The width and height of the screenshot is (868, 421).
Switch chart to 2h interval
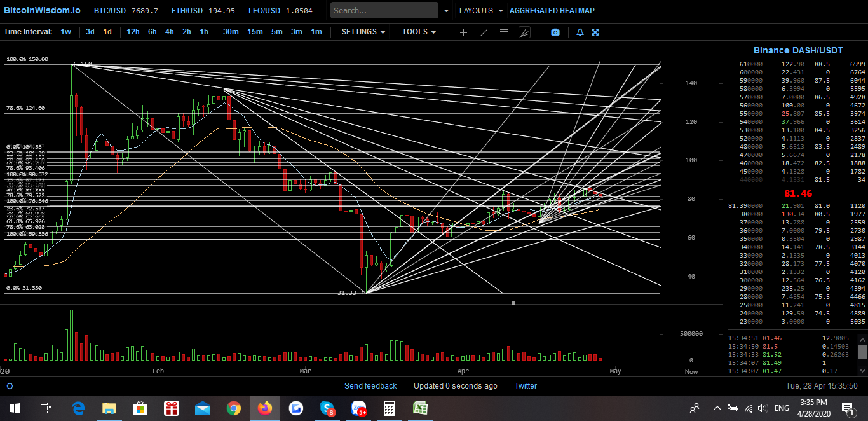(x=187, y=32)
